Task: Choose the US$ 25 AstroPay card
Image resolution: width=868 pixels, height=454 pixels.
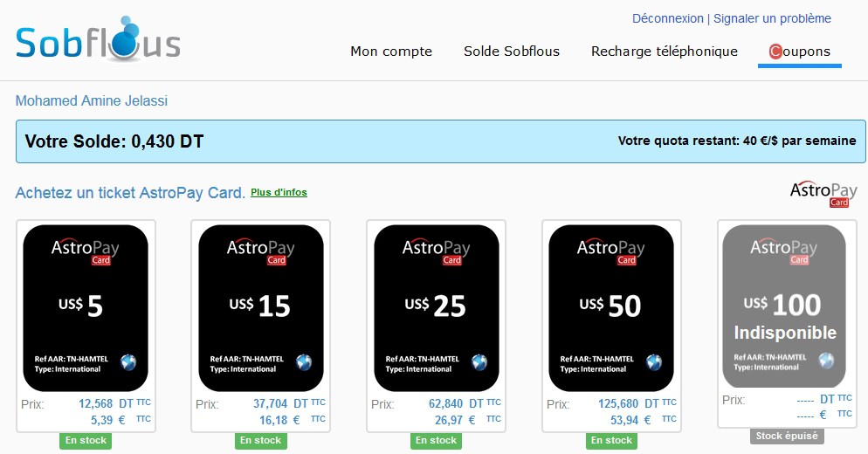Action: [437, 306]
